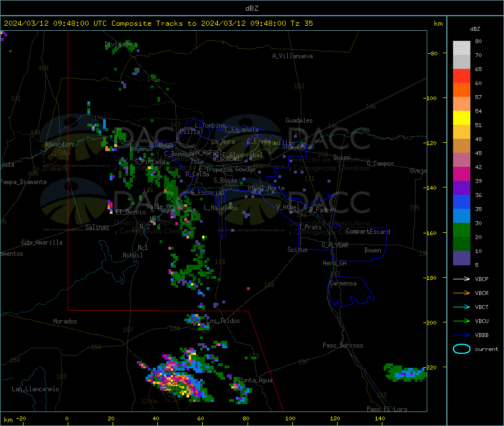This screenshot has width=504, height=426.
Task: Click the Nihuil map label
Action: [x=132, y=255]
